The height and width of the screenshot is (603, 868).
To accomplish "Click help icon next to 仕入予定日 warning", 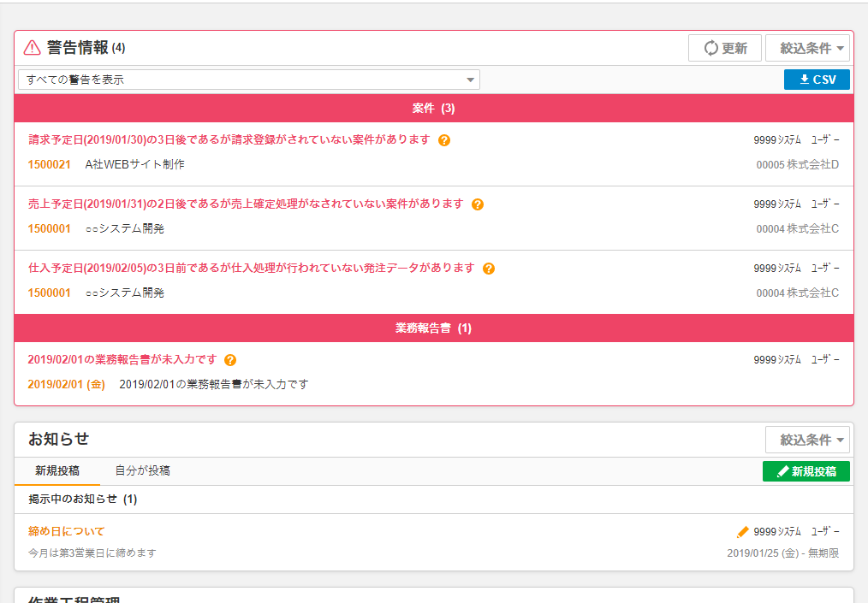I will (x=488, y=269).
